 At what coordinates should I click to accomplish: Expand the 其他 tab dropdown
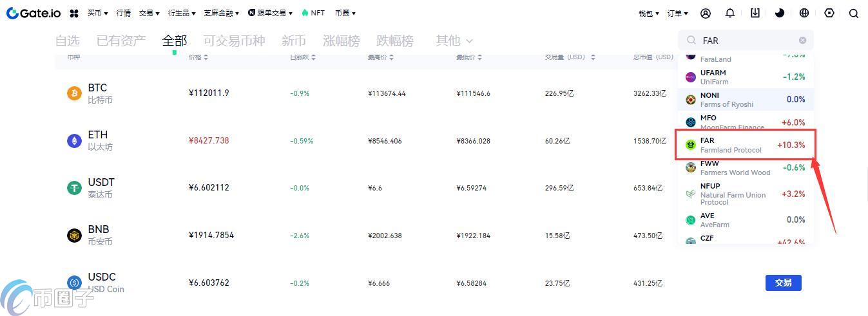tap(454, 41)
